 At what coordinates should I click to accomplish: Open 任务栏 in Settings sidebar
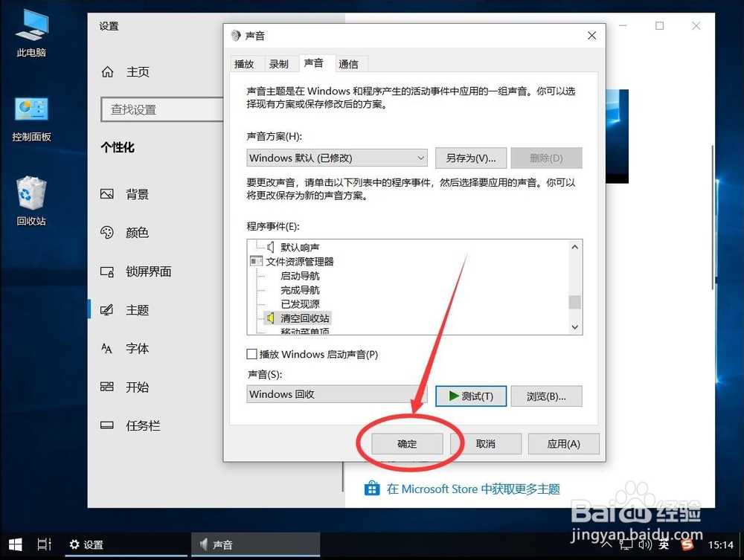click(143, 425)
